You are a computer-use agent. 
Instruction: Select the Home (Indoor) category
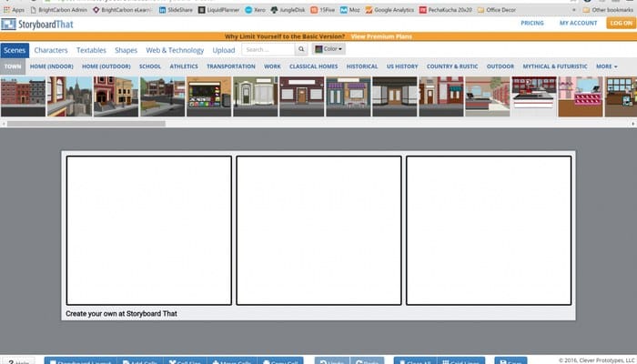click(52, 66)
